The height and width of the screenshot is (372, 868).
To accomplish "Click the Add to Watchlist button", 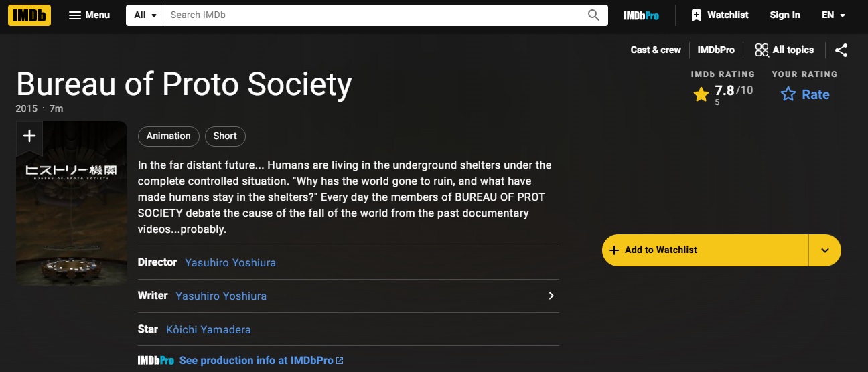I will 705,250.
